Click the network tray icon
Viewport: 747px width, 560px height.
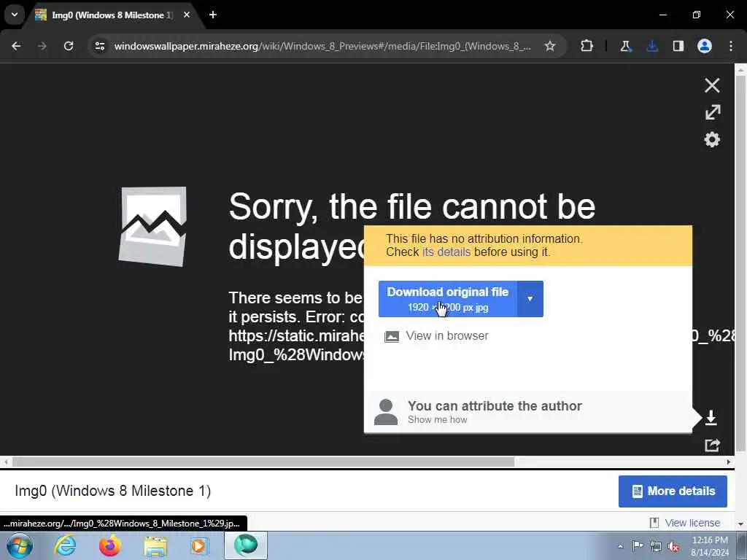[x=656, y=546]
